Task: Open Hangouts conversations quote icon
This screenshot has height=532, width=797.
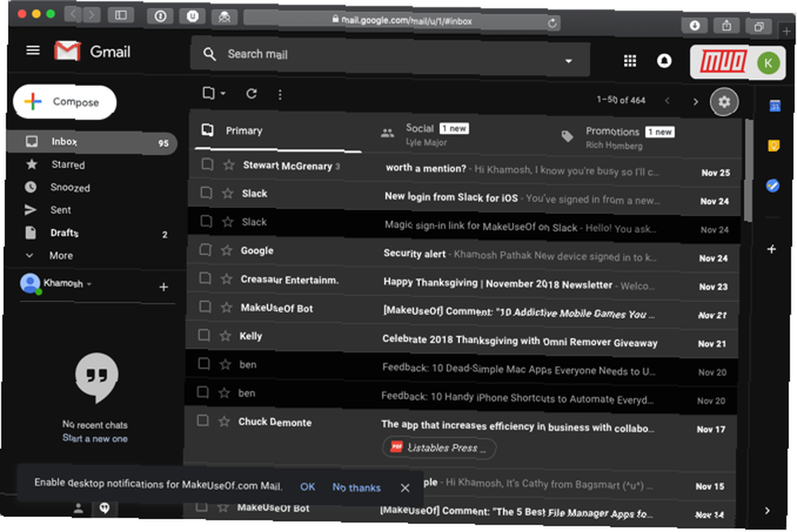Action: coord(104,507)
